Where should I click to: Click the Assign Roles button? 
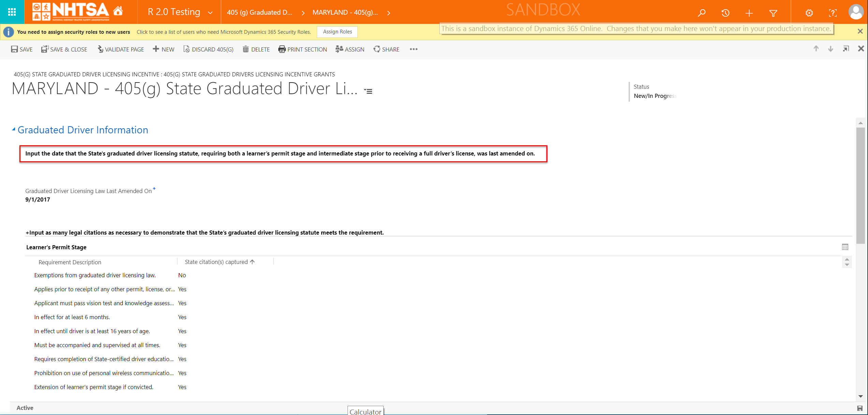point(337,32)
